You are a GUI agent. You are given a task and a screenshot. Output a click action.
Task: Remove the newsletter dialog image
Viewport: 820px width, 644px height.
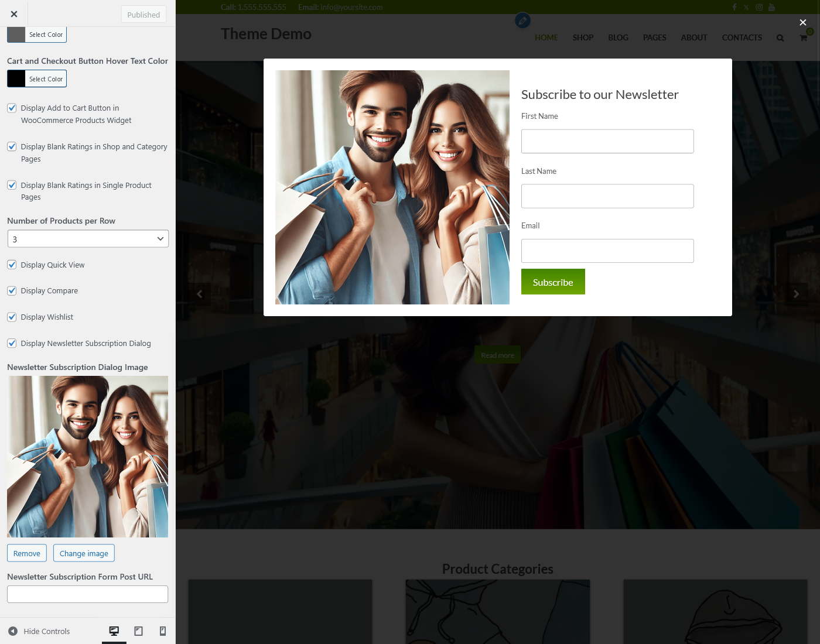(x=27, y=553)
